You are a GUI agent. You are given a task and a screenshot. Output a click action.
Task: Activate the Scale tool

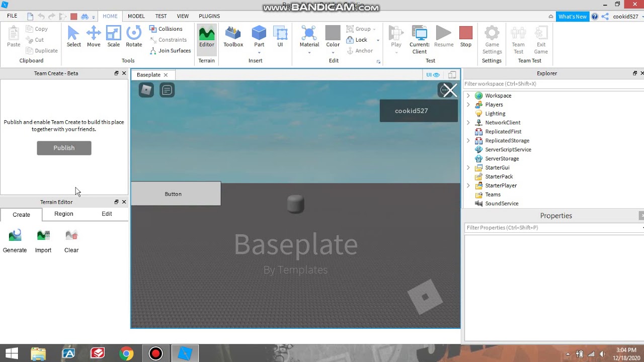(x=114, y=37)
